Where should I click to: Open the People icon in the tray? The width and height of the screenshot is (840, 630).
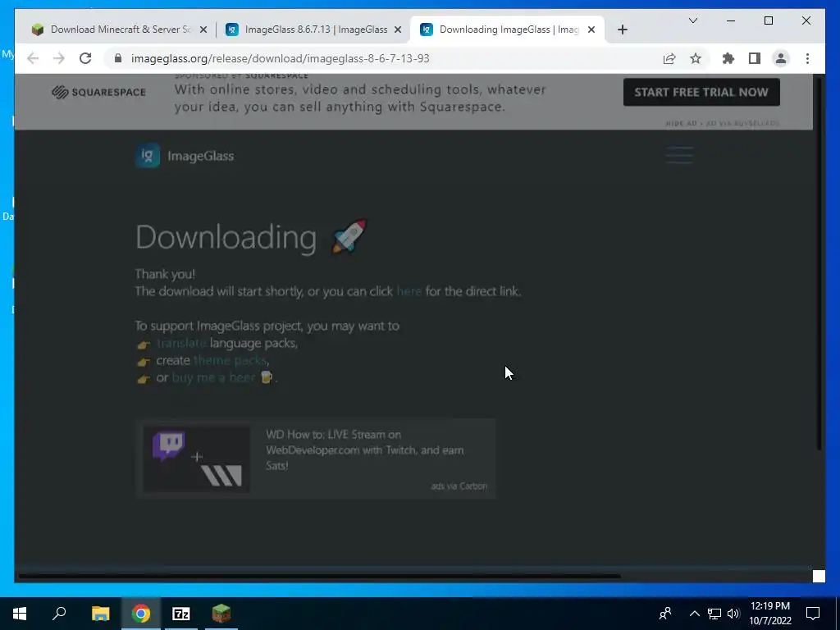click(x=665, y=614)
